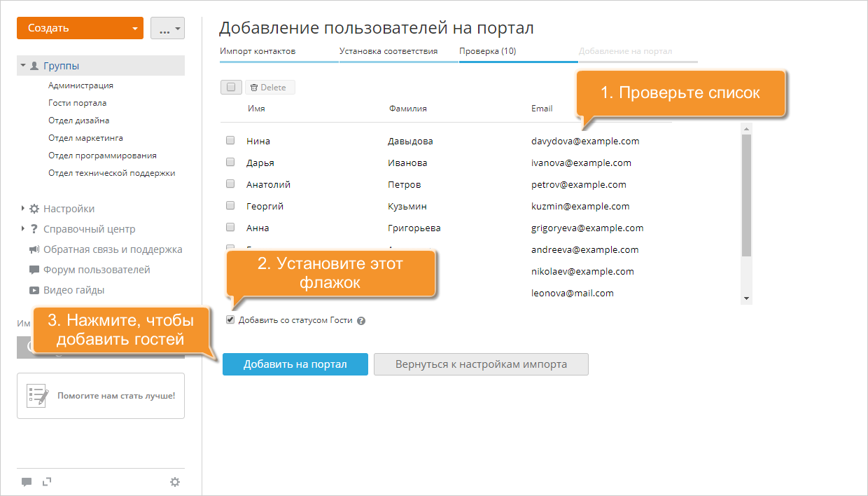Open the Отдел программирования group
Viewport: 868px width, 496px height.
click(102, 156)
